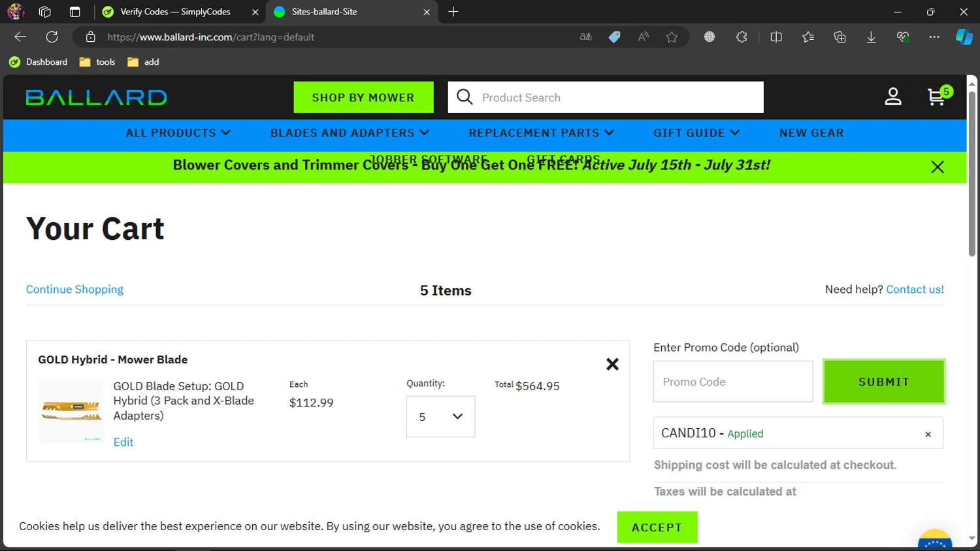Open the Extensions puzzle icon

(x=742, y=37)
